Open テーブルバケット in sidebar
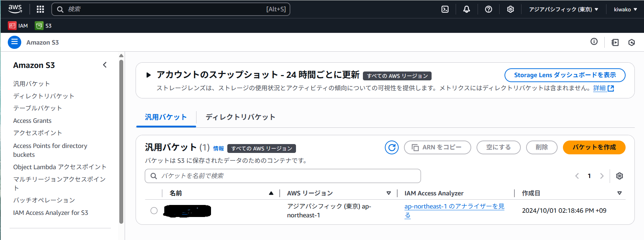Image resolution: width=644 pixels, height=240 pixels. pos(38,108)
